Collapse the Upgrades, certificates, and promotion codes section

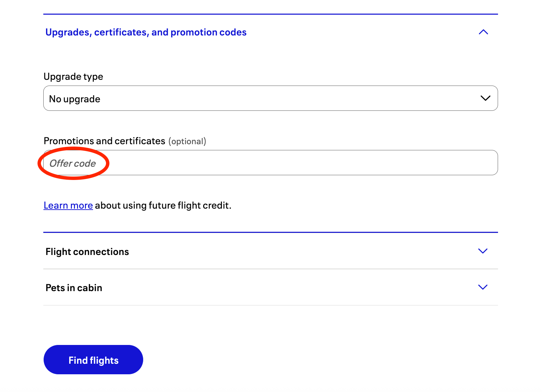[x=484, y=32]
